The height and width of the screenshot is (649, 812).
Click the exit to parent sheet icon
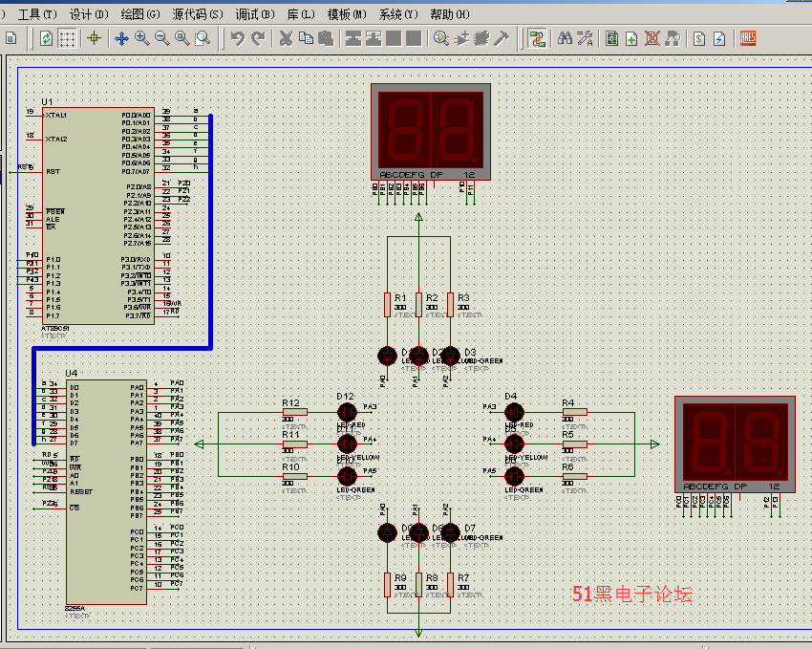673,38
